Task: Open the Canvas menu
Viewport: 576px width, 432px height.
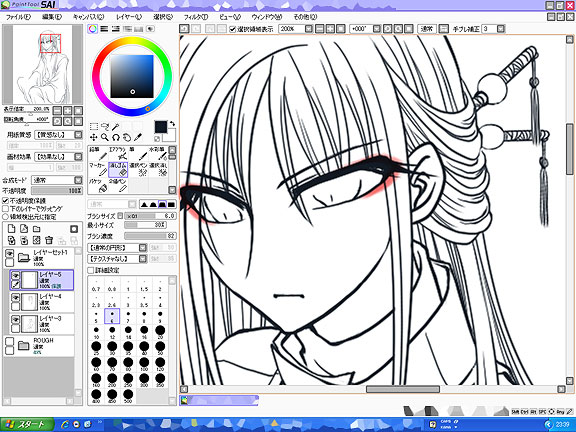Action: [x=88, y=17]
